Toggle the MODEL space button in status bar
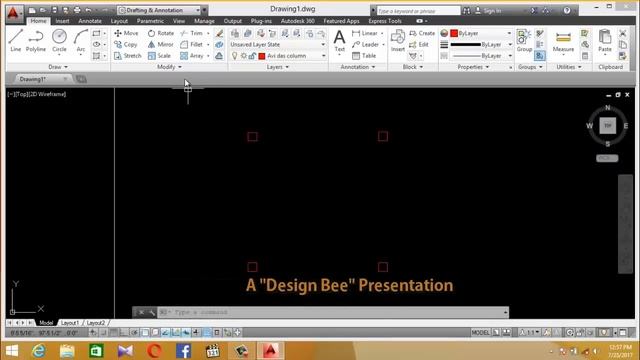The image size is (640, 360). (480, 333)
